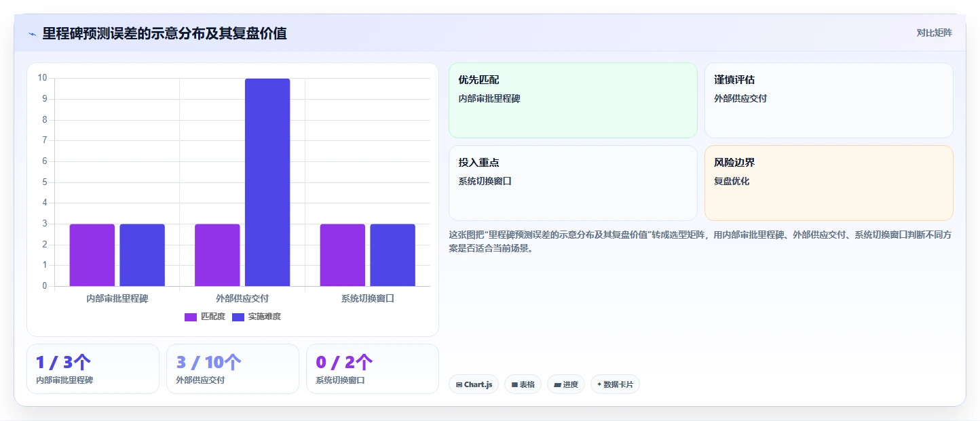This screenshot has width=980, height=421.
Task: Click the 对比矩阵 label in header
Action: click(934, 33)
